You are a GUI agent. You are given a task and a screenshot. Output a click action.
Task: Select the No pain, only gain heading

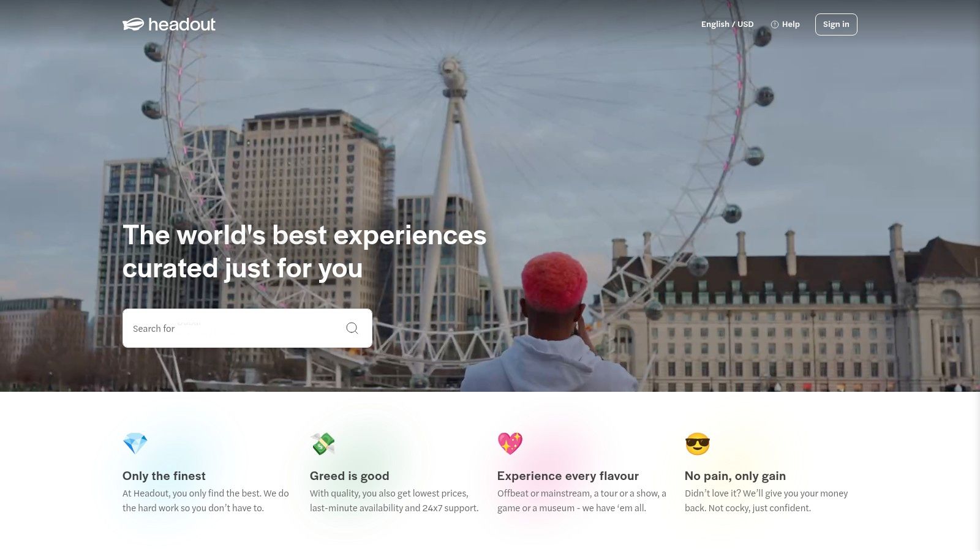pos(735,476)
